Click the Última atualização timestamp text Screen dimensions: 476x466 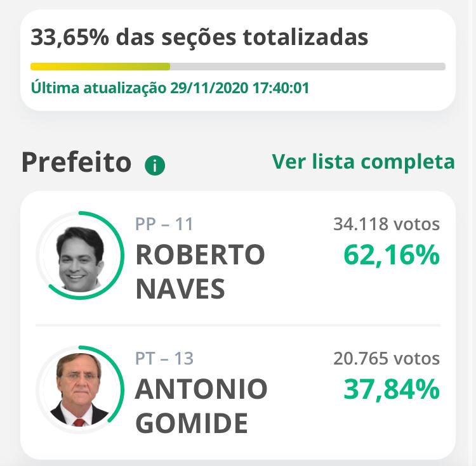[x=170, y=87]
